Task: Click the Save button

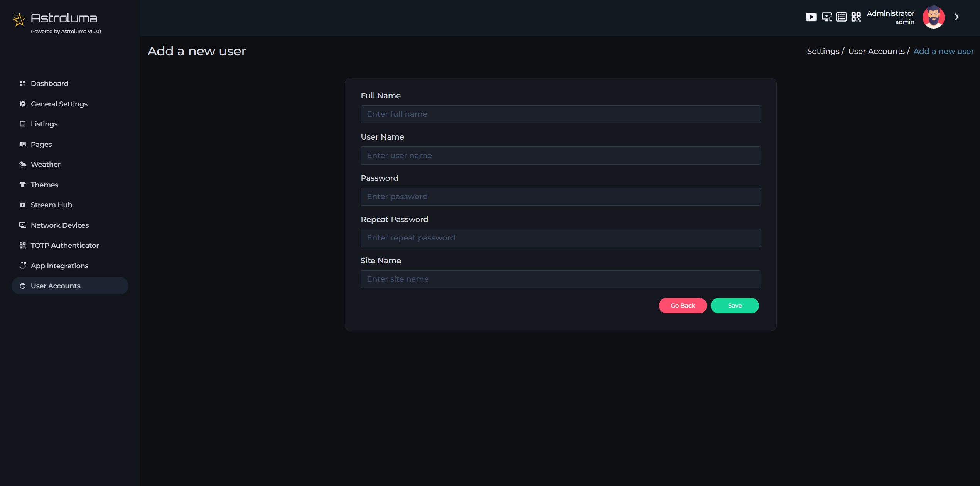Action: (734, 306)
